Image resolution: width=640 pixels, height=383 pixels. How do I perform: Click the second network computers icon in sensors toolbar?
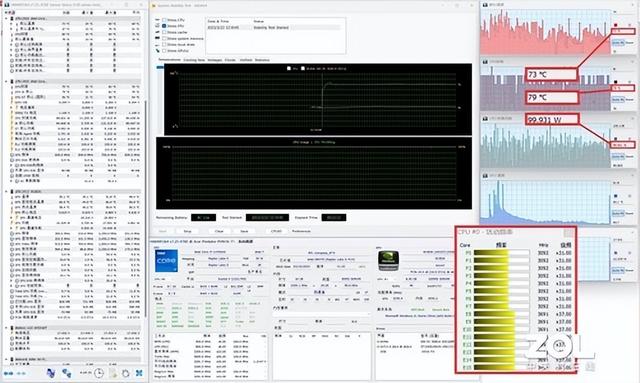[x=67, y=373]
